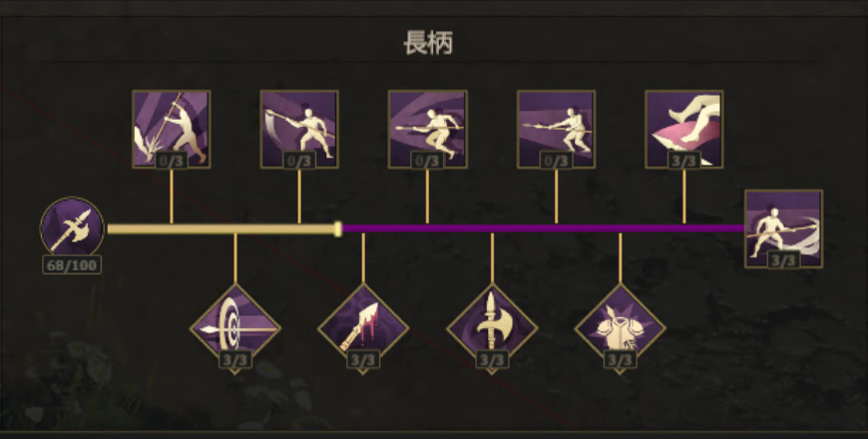
Task: Click the gold end marker of progress bar
Action: [x=338, y=229]
